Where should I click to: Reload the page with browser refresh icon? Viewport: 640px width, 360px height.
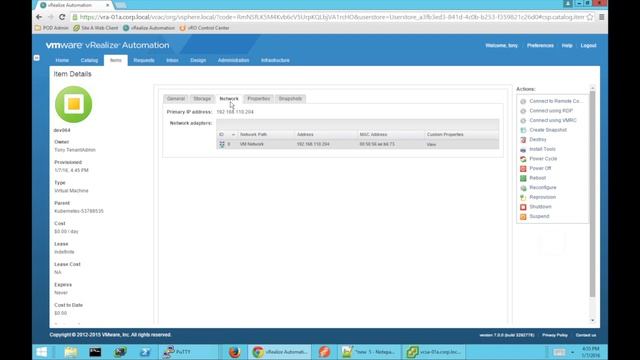point(62,17)
